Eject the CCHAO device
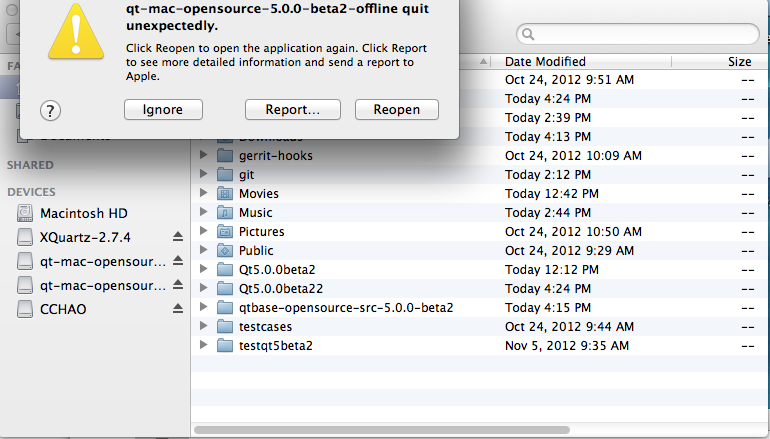This screenshot has width=770, height=439. pyautogui.click(x=178, y=309)
